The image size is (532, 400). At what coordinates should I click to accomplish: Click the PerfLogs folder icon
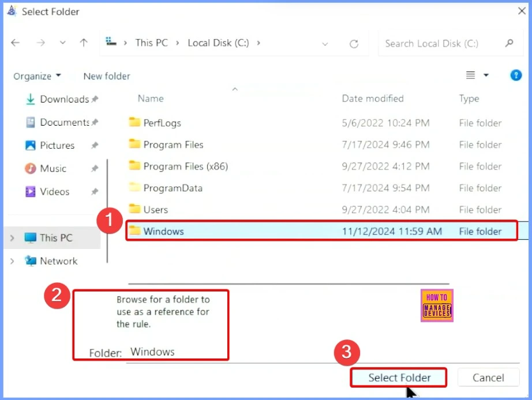[x=134, y=122]
